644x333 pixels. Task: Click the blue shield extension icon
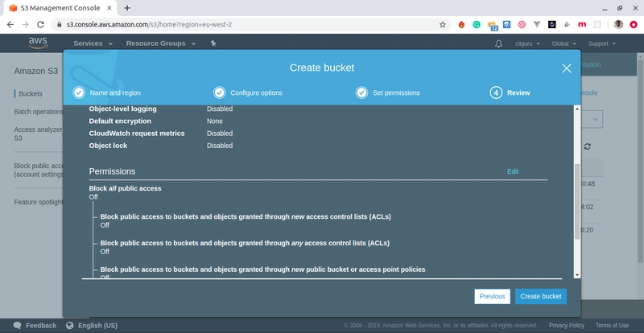507,25
